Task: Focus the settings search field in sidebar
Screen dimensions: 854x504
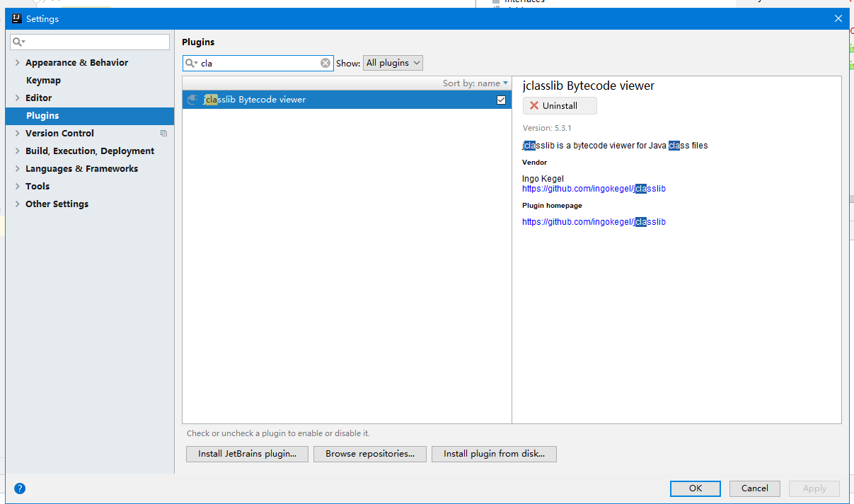Action: (90, 42)
